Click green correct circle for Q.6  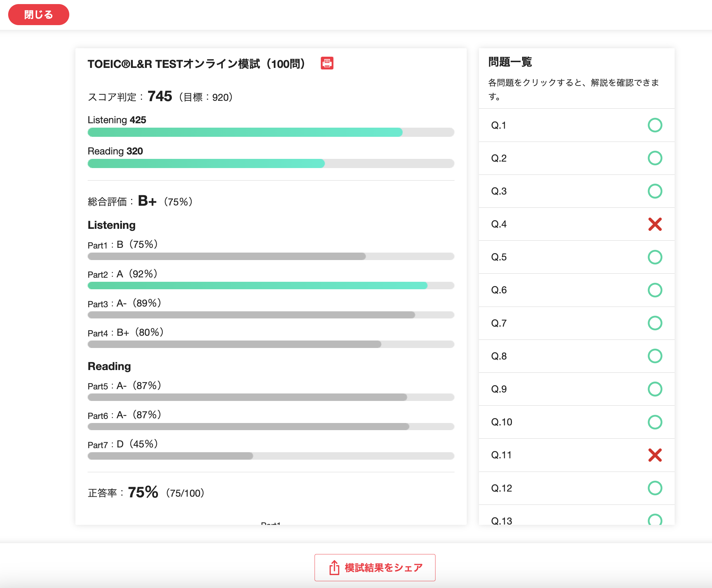[655, 290]
